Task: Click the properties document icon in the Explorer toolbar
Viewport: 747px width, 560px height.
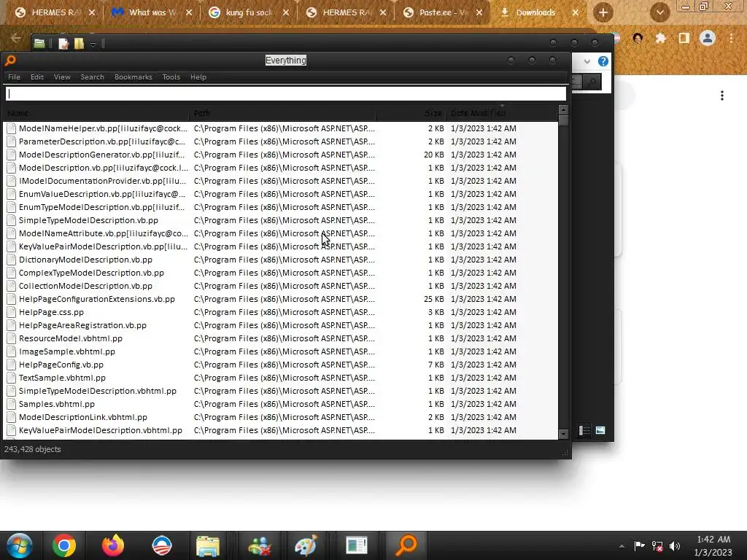Action: pos(63,44)
